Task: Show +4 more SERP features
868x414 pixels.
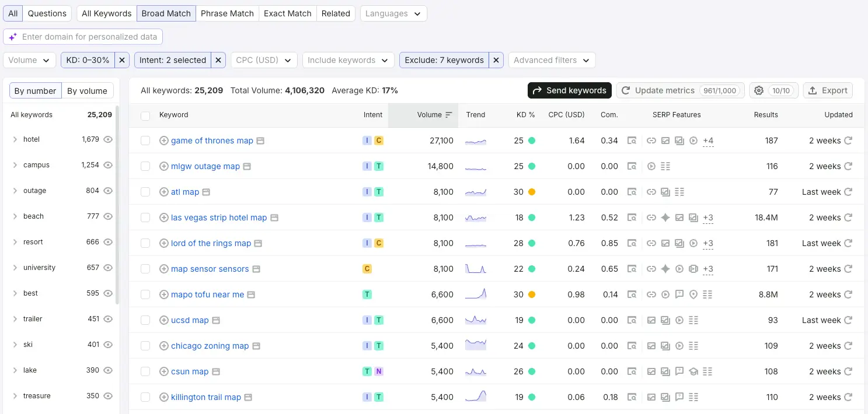Action: click(x=708, y=141)
